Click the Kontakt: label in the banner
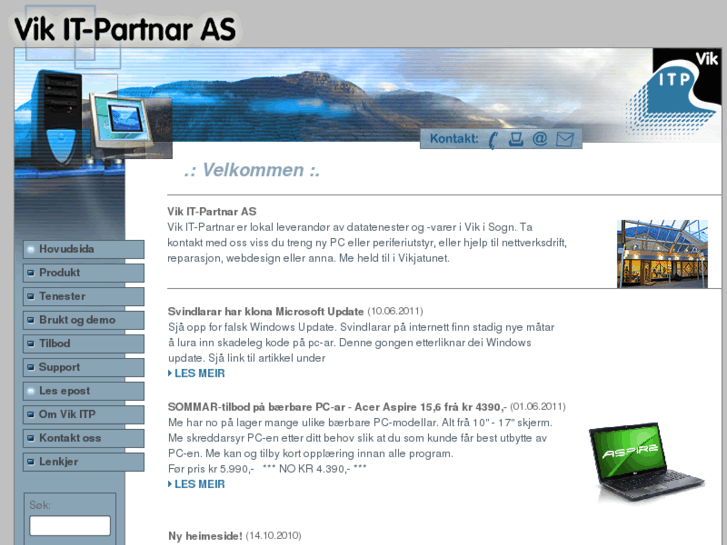727x545 pixels. 454,139
